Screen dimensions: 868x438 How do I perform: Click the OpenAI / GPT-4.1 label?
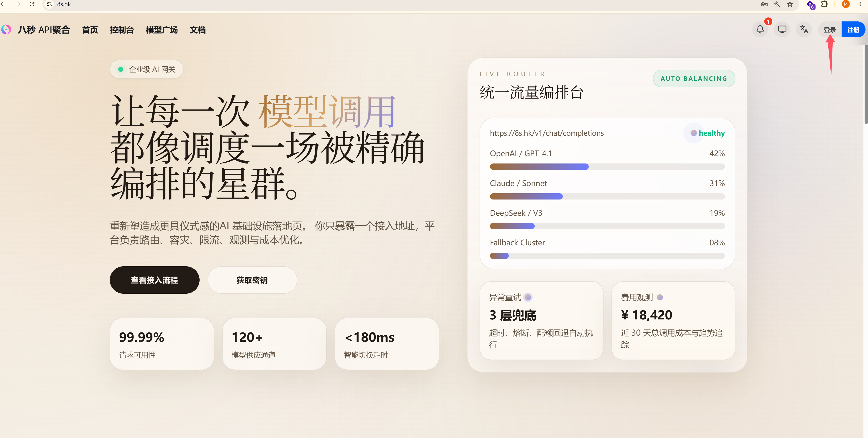521,153
